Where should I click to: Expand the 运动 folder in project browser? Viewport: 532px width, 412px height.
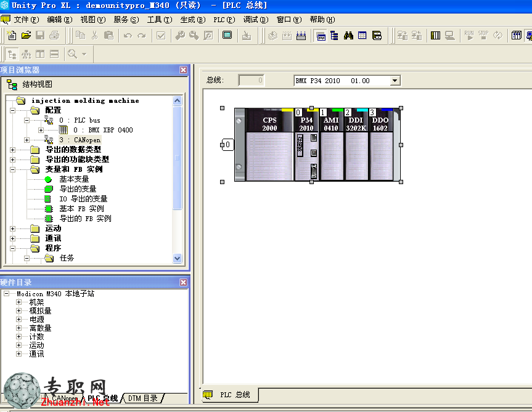[12, 228]
